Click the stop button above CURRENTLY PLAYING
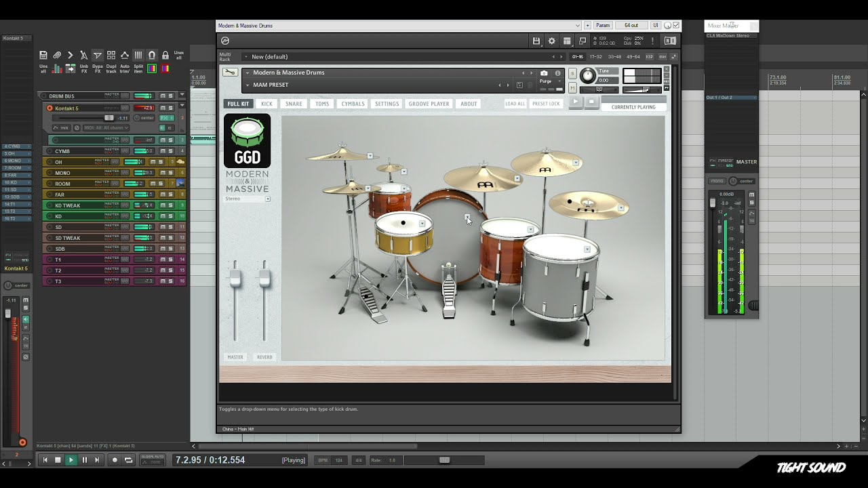 coord(591,102)
